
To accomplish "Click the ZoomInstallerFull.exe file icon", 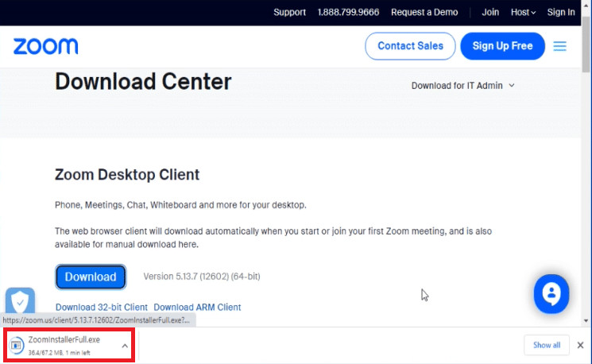I will click(17, 345).
